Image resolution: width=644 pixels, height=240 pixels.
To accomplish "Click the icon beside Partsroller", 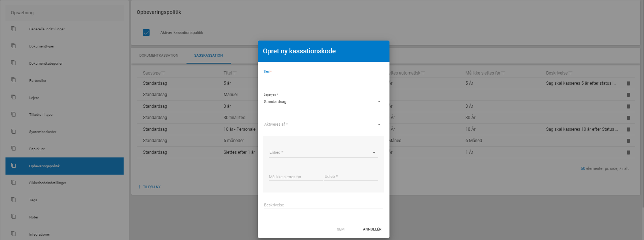I will pyautogui.click(x=14, y=80).
